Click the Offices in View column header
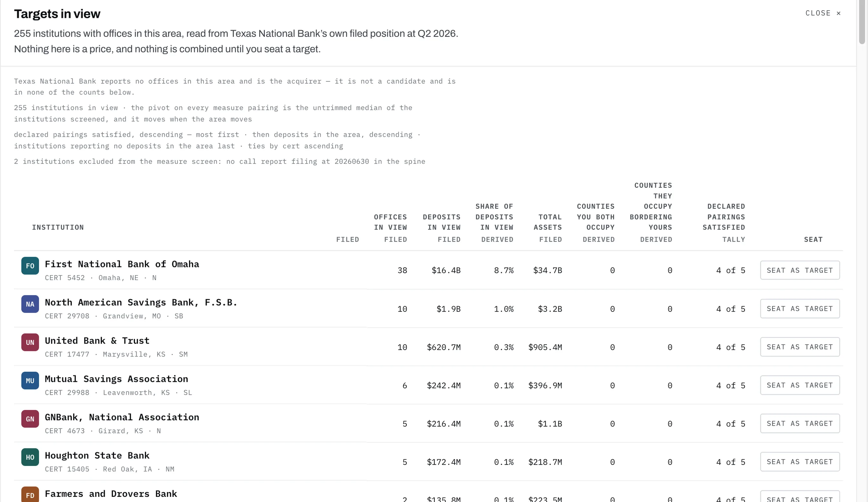The image size is (868, 502). [390, 222]
